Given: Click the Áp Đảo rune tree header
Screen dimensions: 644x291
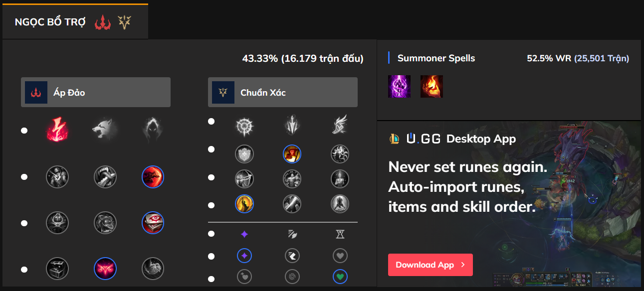Looking at the screenshot, I should pyautogui.click(x=96, y=92).
